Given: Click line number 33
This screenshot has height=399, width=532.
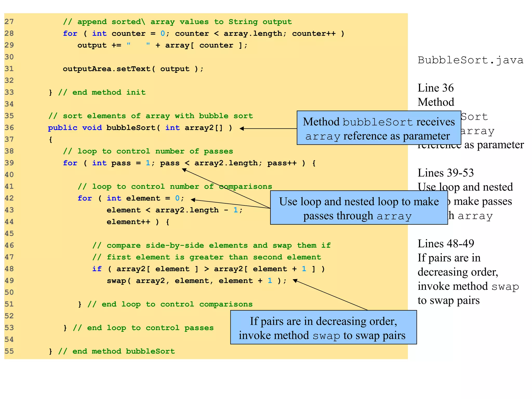Looking at the screenshot, I should pyautogui.click(x=9, y=92).
